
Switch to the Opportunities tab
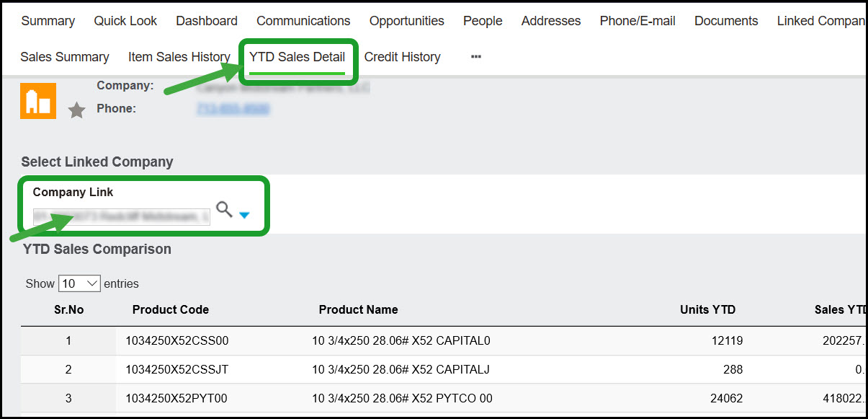point(406,21)
